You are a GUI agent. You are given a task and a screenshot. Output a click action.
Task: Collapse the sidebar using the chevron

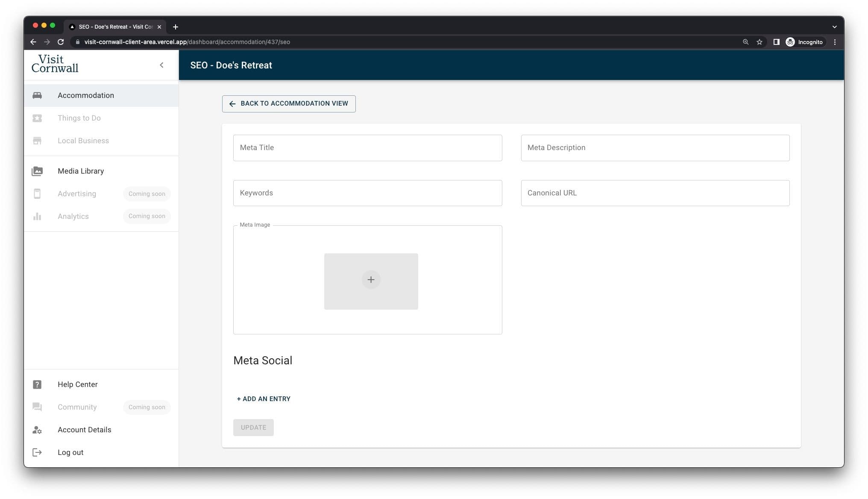[x=161, y=65]
